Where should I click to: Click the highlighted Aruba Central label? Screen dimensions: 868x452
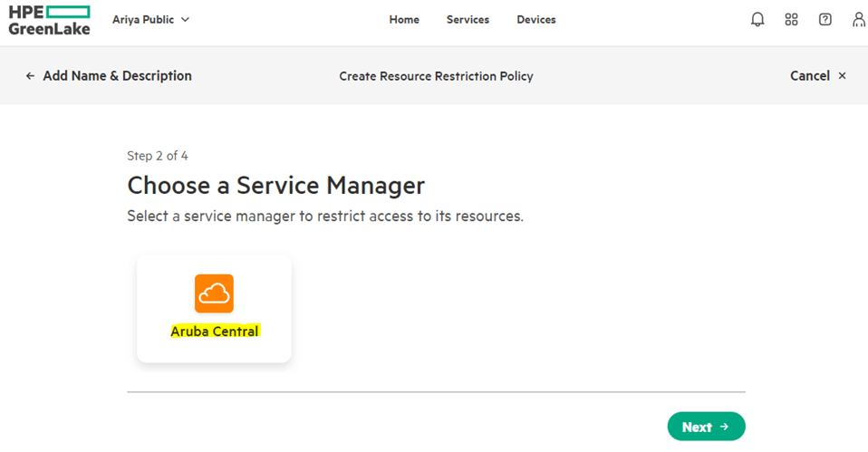click(x=215, y=332)
